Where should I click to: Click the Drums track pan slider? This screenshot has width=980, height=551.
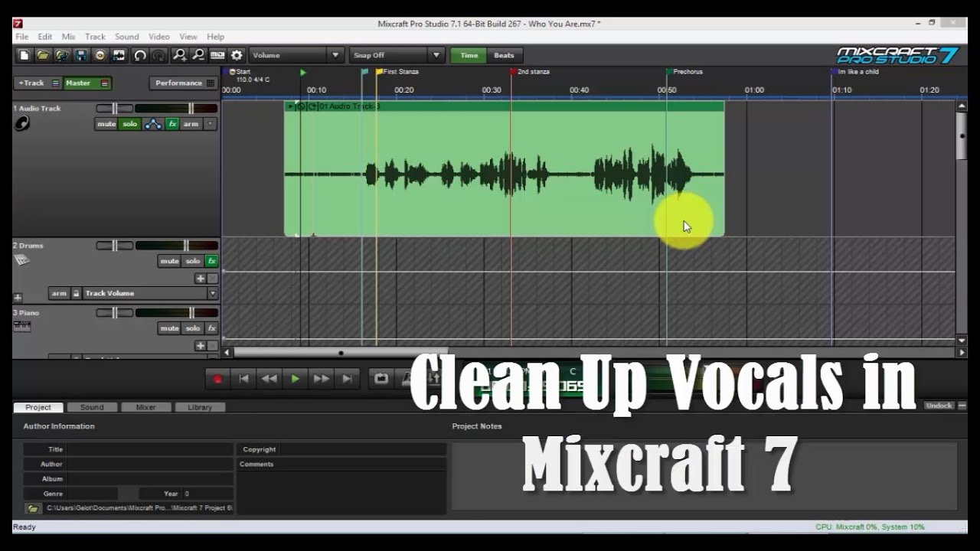click(114, 246)
